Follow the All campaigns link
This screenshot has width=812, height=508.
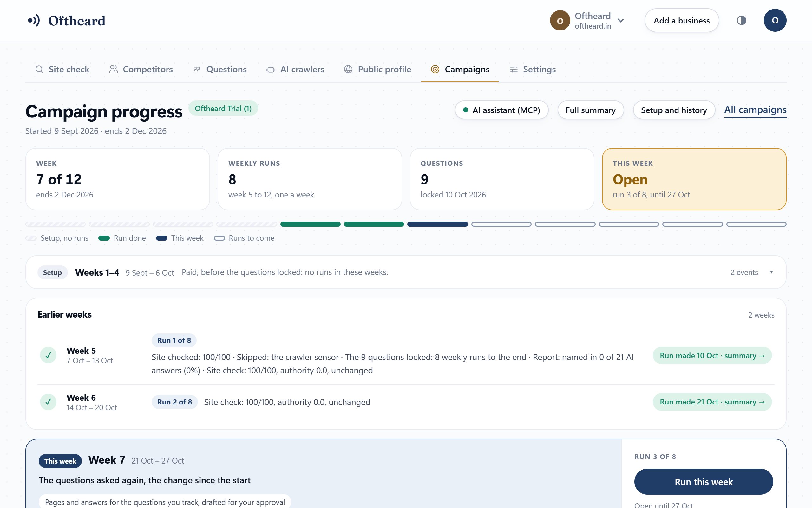[755, 110]
